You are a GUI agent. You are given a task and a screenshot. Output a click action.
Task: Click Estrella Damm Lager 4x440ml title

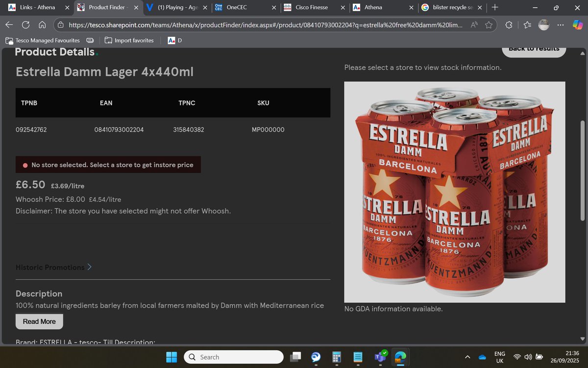(104, 72)
